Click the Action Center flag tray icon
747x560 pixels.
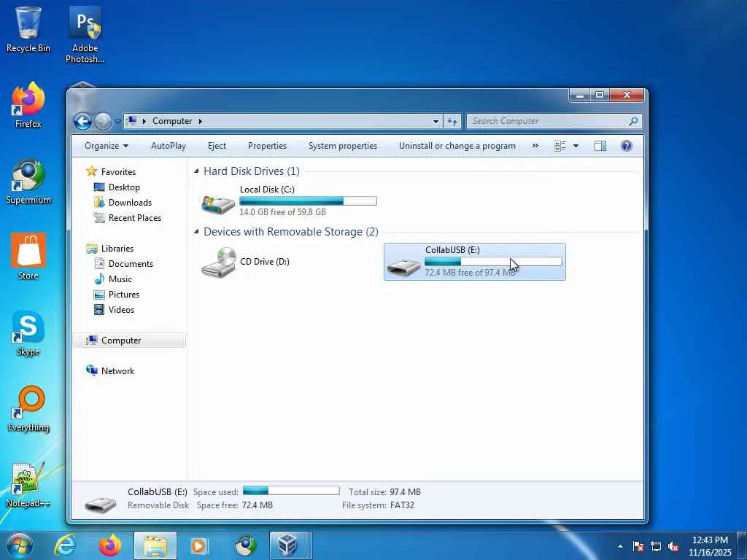point(638,546)
